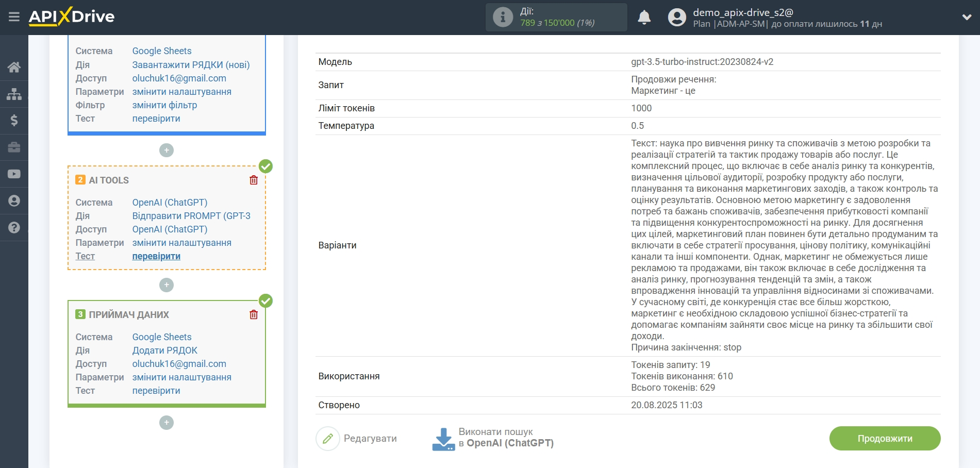Screen dimensions: 980x468
Task: Click перевірити in the source block
Action: tap(156, 119)
